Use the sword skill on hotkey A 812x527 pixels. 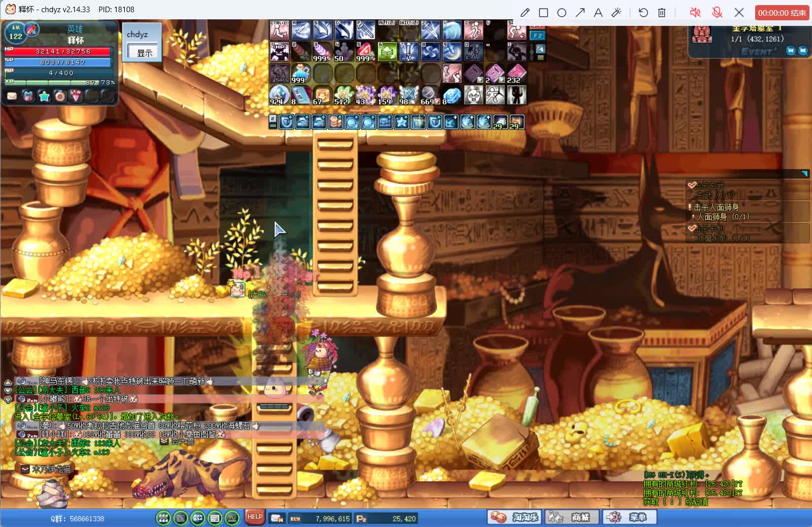pos(301,30)
